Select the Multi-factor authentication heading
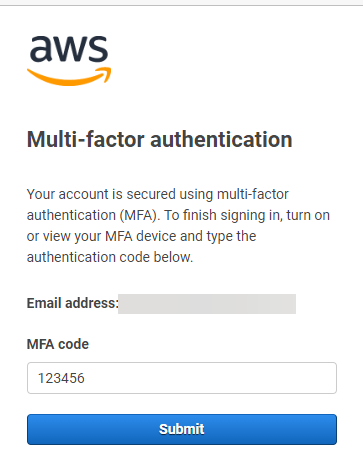This screenshot has height=458, width=363. point(159,139)
